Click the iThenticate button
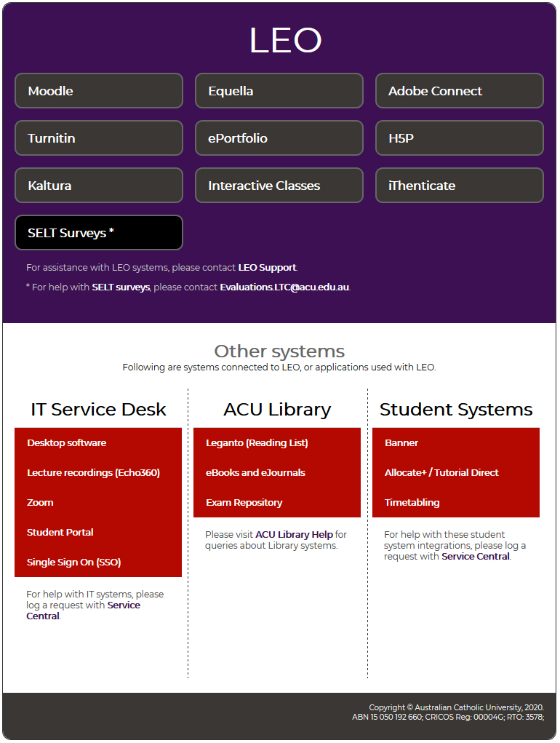Image resolution: width=560 pixels, height=743 pixels. point(459,186)
